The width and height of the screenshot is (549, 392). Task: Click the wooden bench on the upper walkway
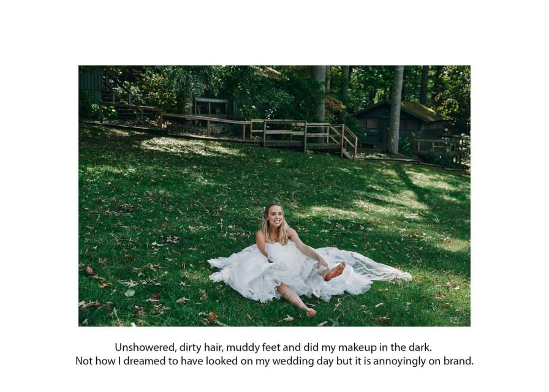pos(211,106)
